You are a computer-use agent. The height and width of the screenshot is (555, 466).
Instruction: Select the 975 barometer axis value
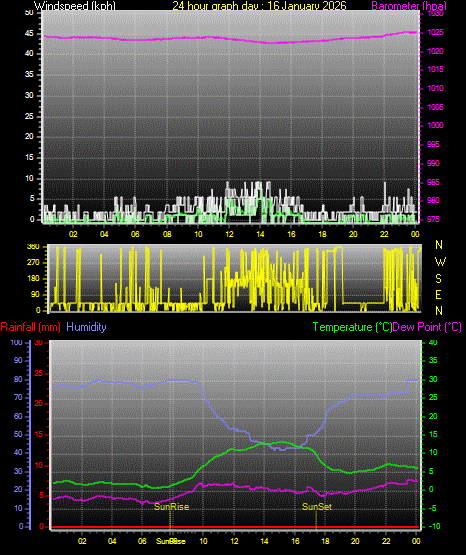pos(433,219)
